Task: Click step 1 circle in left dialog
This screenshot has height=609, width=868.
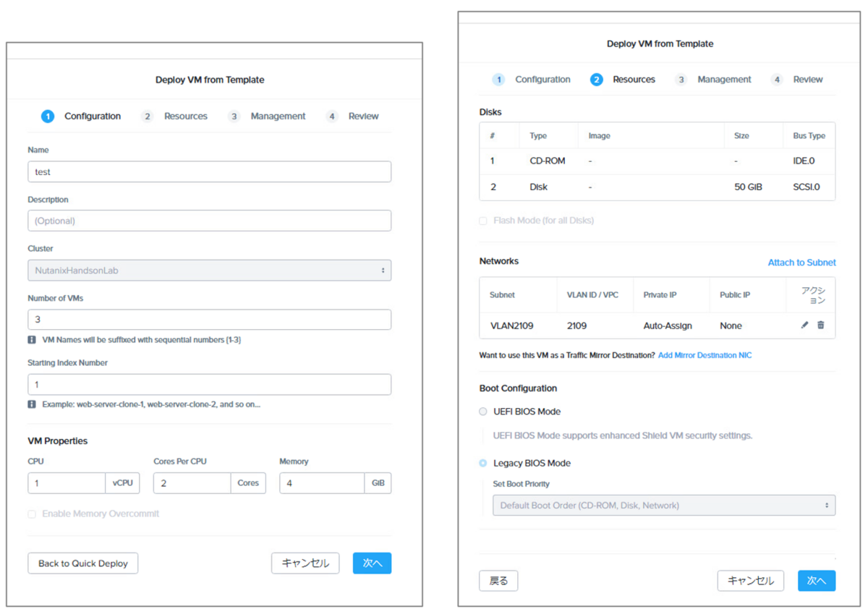Action: [48, 116]
